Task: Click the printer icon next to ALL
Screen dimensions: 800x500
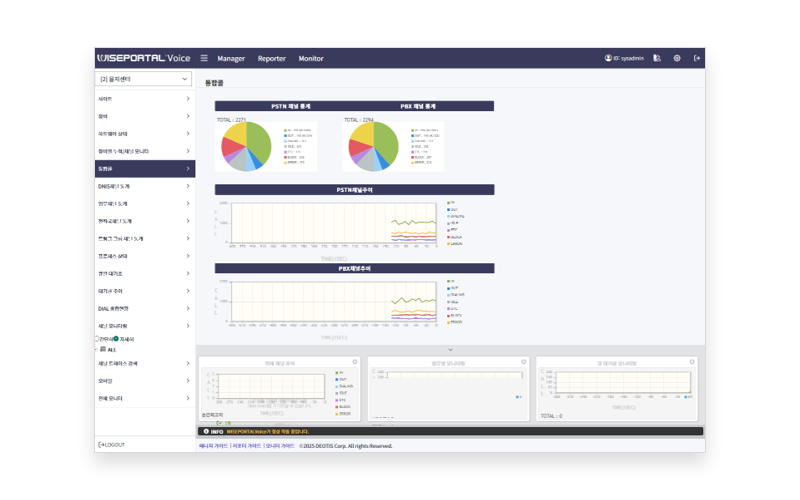Action: tap(103, 348)
